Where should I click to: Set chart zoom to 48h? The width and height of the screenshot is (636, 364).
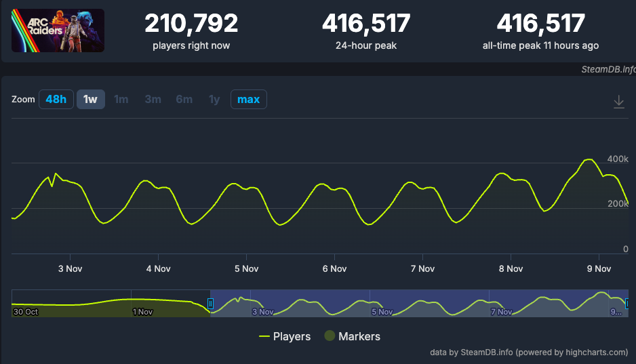tap(56, 100)
